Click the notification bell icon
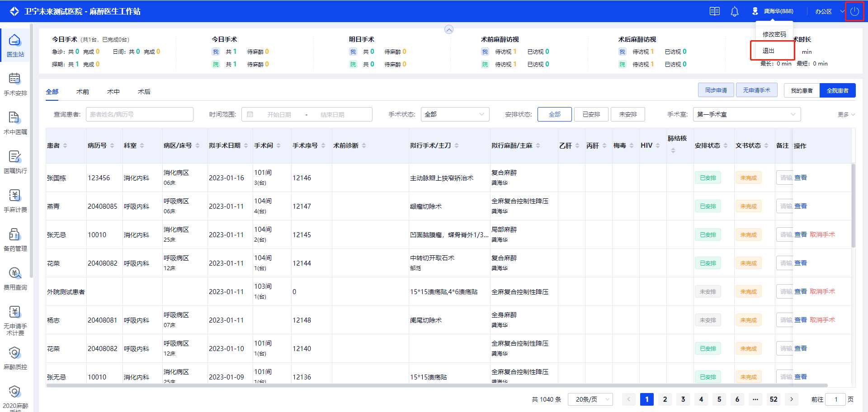 coord(735,11)
